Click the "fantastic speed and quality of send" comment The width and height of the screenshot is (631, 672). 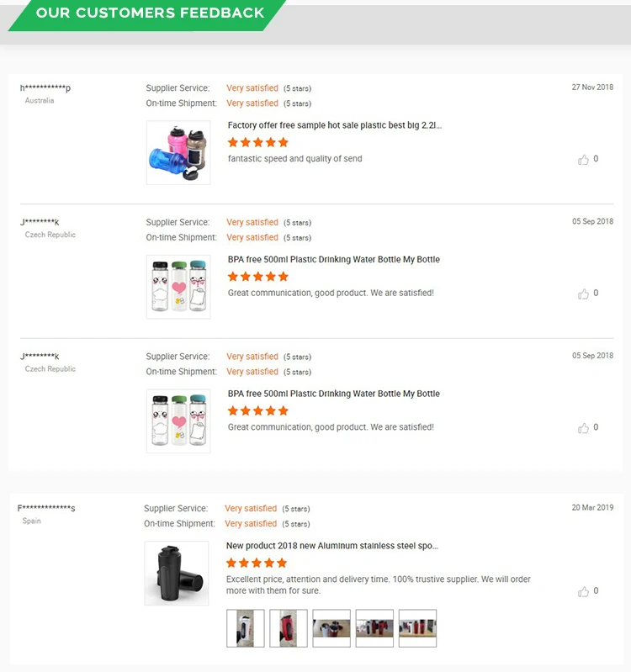tap(295, 158)
